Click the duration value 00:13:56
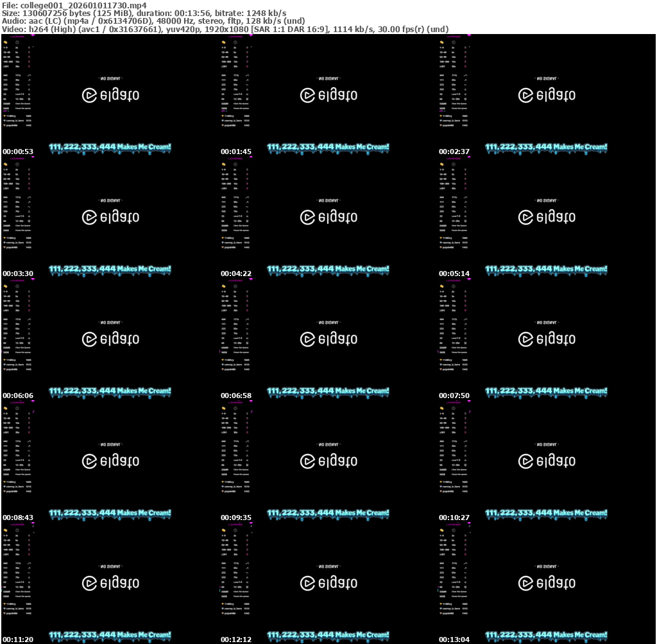This screenshot has height=644, width=657. click(191, 13)
